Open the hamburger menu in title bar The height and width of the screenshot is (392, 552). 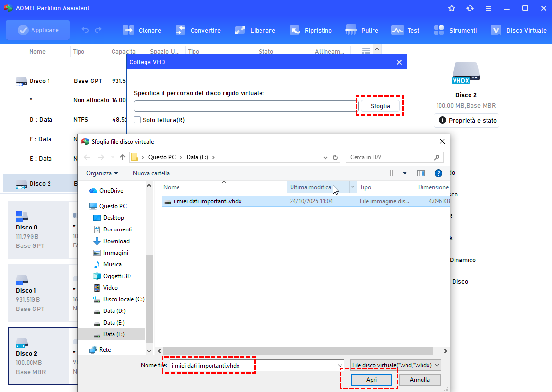[488, 8]
